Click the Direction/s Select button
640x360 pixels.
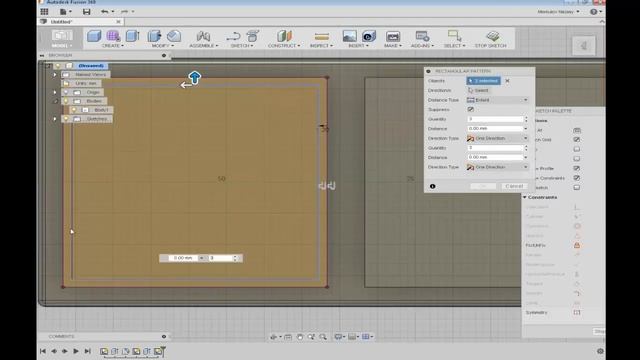pyautogui.click(x=478, y=90)
